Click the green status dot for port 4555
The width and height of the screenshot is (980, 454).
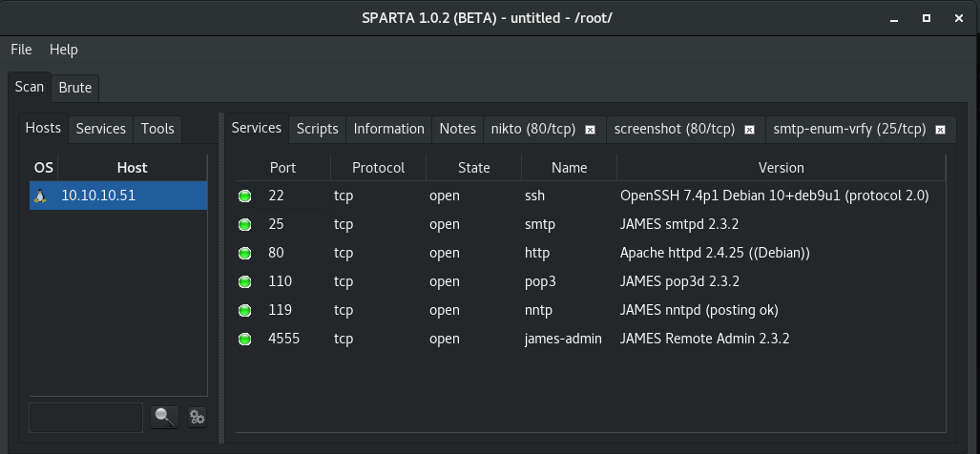(244, 340)
